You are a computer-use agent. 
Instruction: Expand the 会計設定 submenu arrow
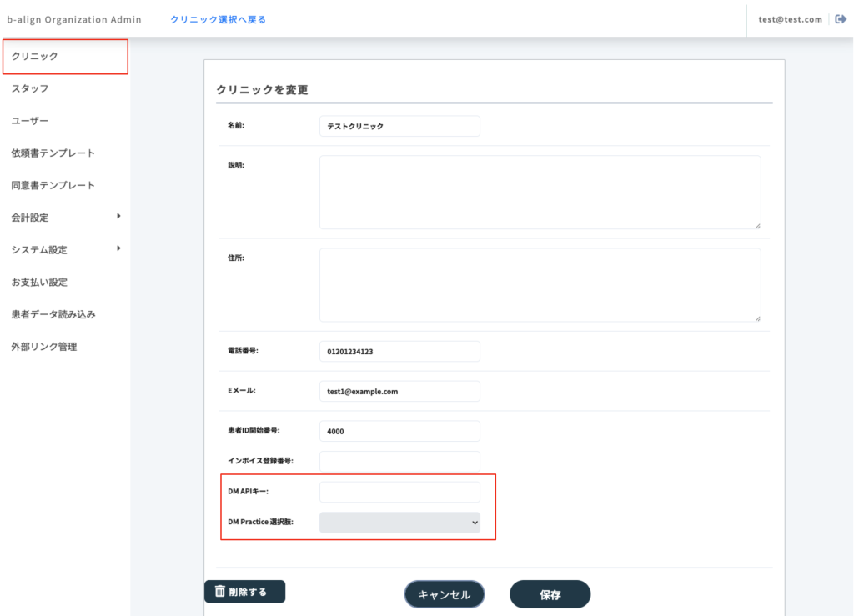click(118, 217)
